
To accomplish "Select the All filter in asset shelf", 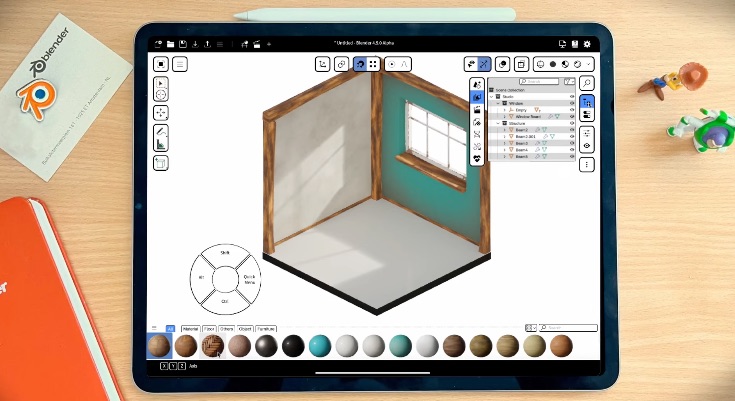I will (171, 329).
